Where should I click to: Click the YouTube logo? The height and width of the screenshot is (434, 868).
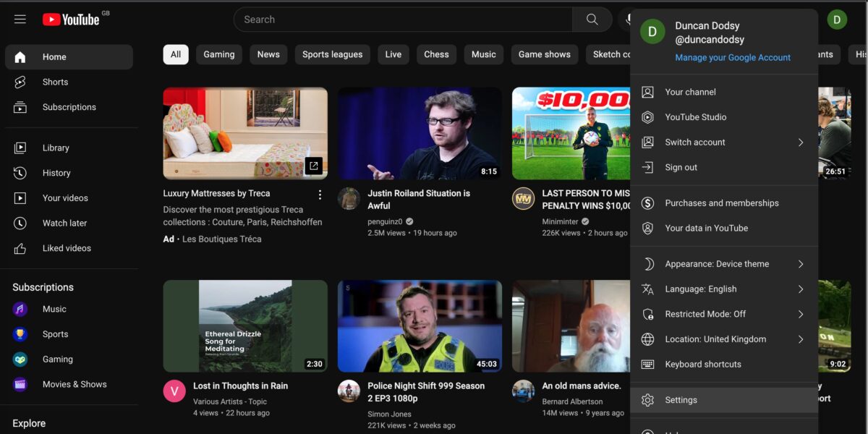(x=71, y=20)
